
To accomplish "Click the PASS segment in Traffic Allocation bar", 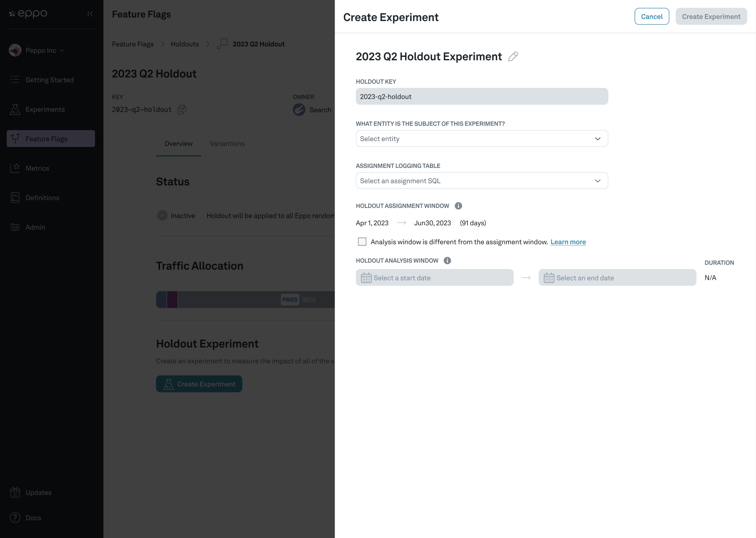I will [290, 300].
